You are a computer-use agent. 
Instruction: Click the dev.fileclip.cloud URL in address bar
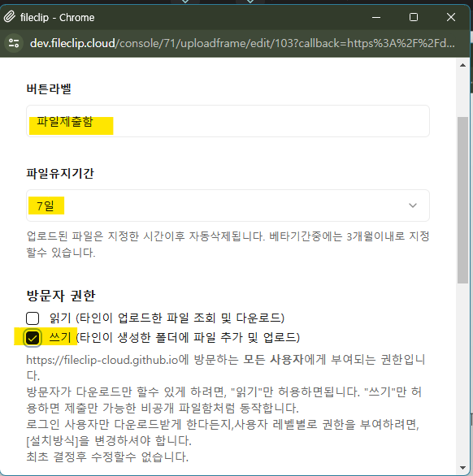click(242, 43)
